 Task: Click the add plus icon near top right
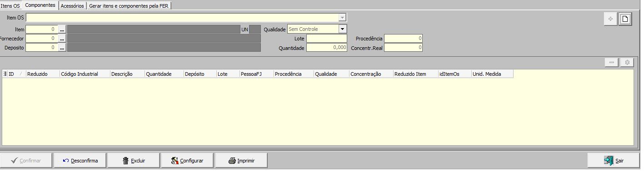(610, 19)
